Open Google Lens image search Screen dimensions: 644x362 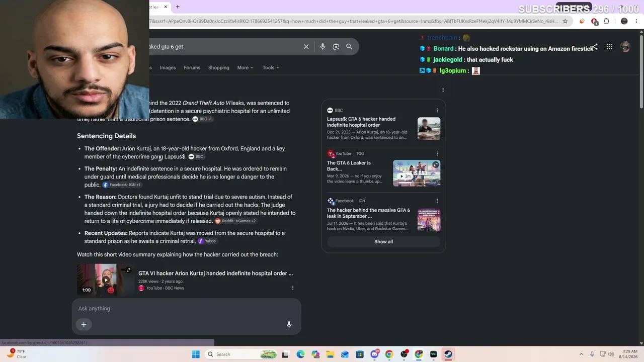(x=336, y=47)
